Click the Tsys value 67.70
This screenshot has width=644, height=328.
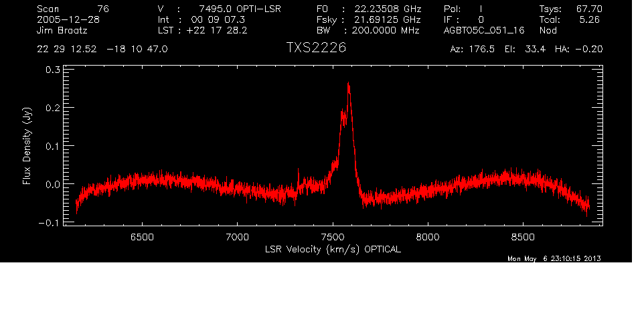tap(589, 9)
